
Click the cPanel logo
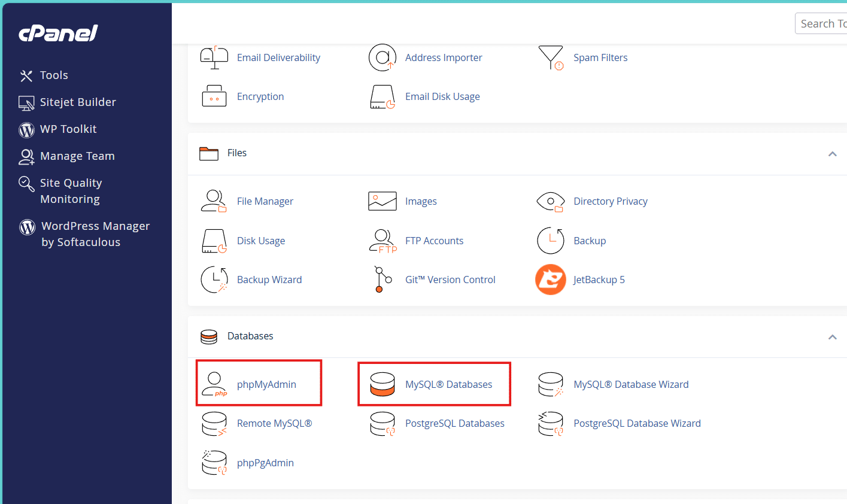pyautogui.click(x=58, y=34)
